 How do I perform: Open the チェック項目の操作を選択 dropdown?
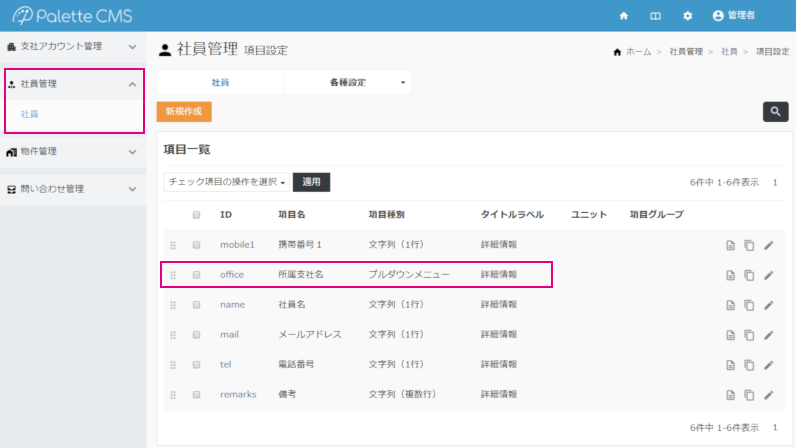(227, 182)
